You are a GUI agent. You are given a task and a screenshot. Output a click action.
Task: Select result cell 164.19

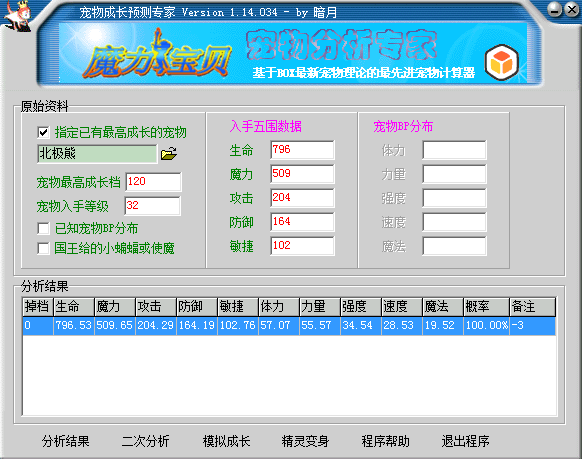pos(197,326)
